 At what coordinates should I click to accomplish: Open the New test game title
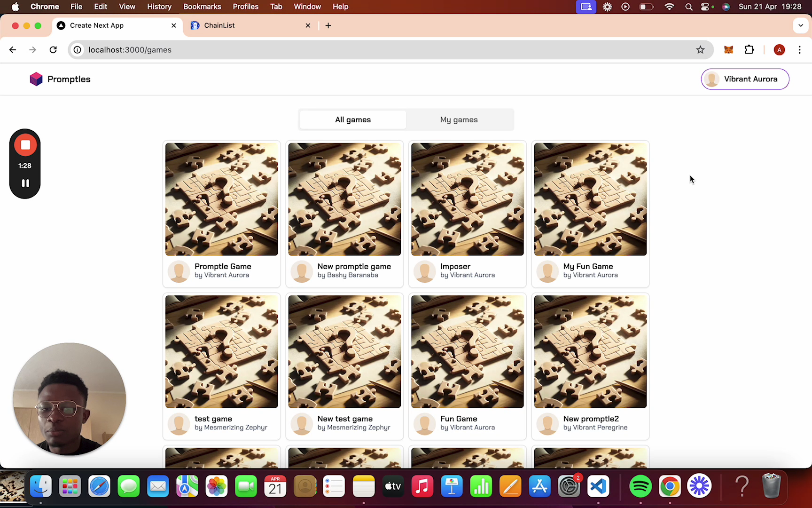[345, 419]
